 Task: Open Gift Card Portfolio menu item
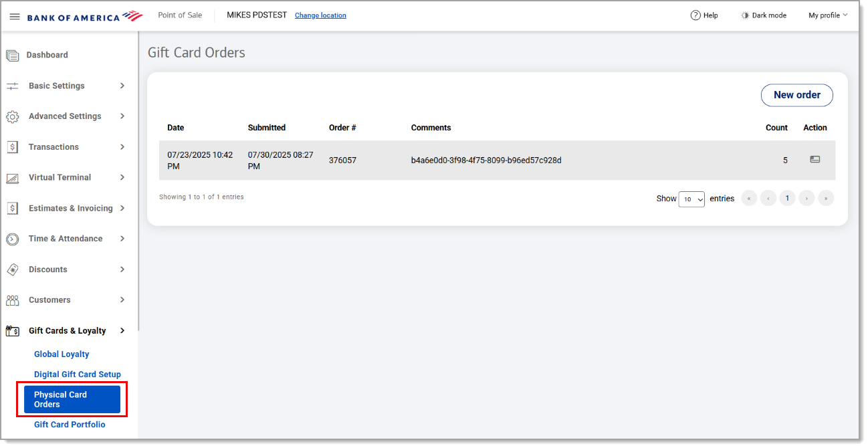click(70, 425)
